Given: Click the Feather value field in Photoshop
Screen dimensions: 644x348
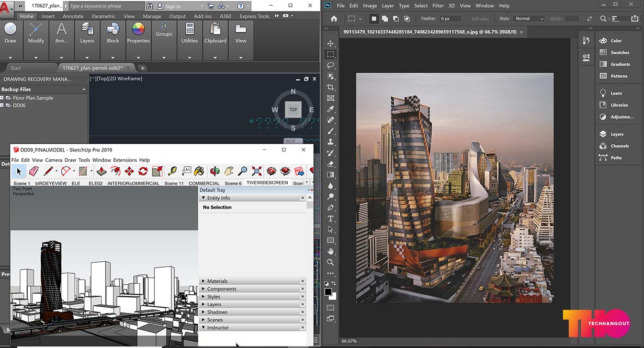Looking at the screenshot, I should (x=450, y=19).
